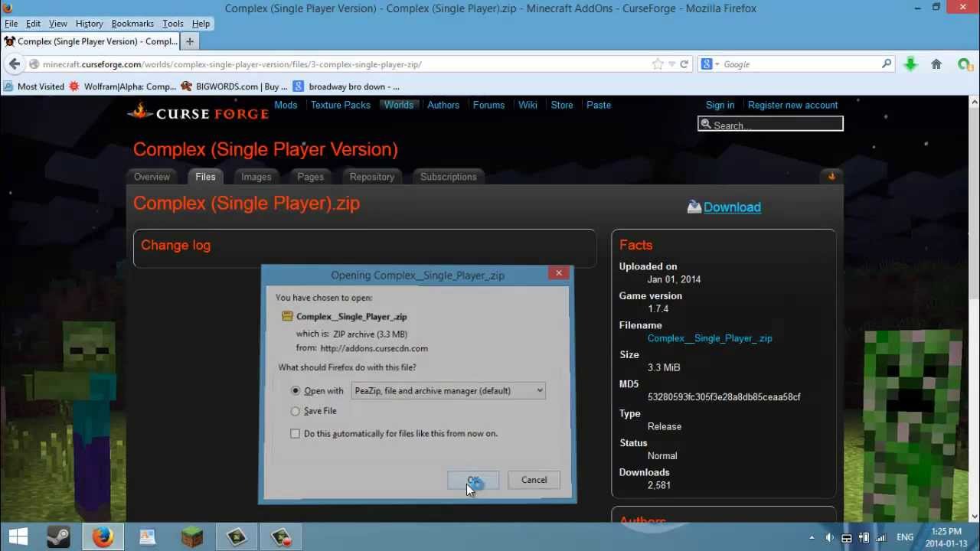
Task: Open the Google search engine selector icon
Action: click(709, 64)
